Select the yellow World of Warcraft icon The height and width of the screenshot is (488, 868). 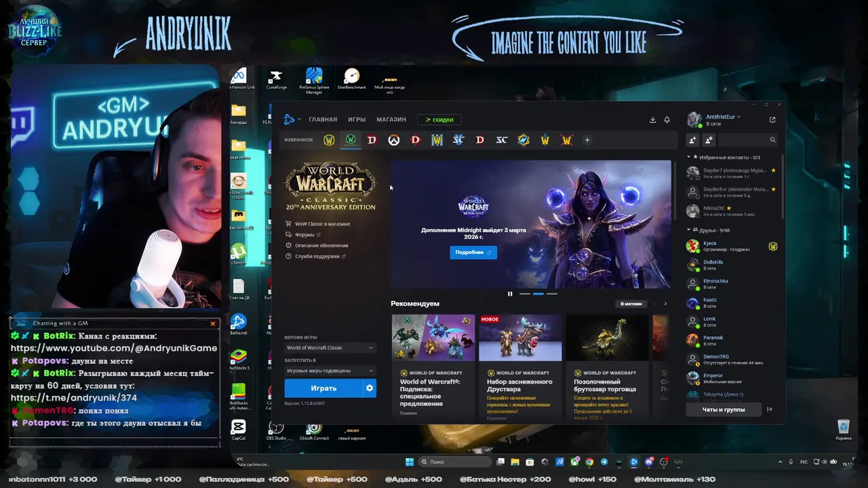[x=329, y=140]
